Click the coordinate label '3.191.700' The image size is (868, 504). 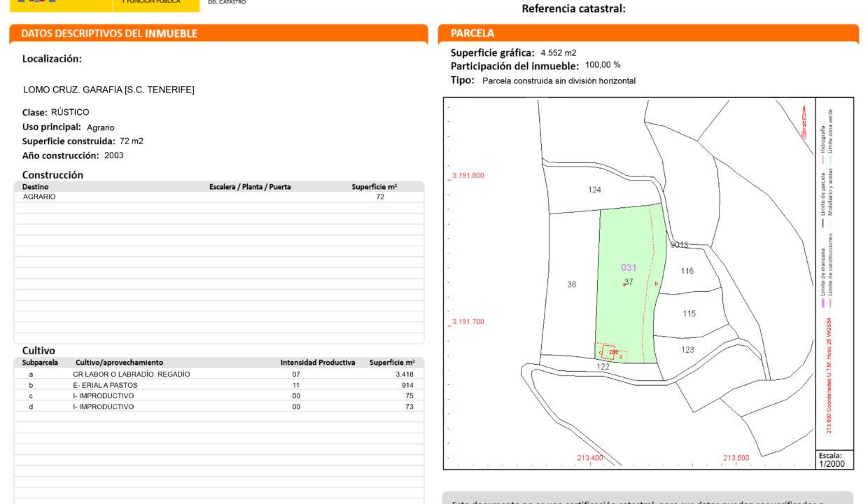coord(468,322)
